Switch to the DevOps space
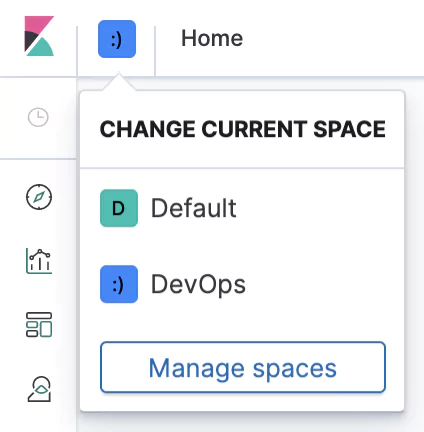This screenshot has height=432, width=424. point(242,284)
